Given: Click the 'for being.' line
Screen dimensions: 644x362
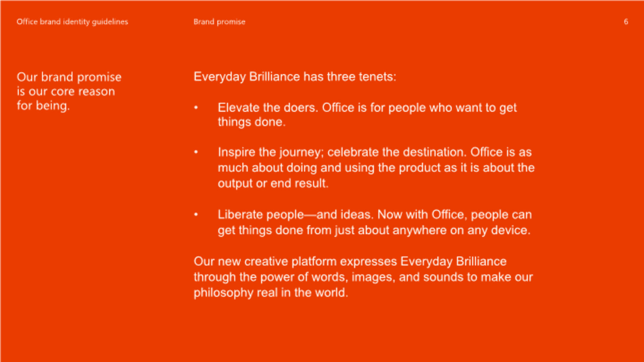Looking at the screenshot, I should click(x=43, y=106).
